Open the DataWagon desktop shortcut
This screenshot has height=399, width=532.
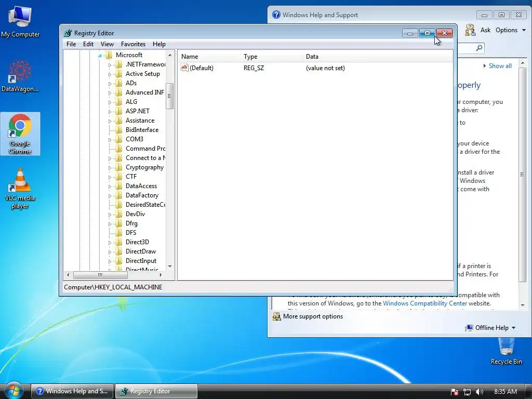pyautogui.click(x=20, y=76)
